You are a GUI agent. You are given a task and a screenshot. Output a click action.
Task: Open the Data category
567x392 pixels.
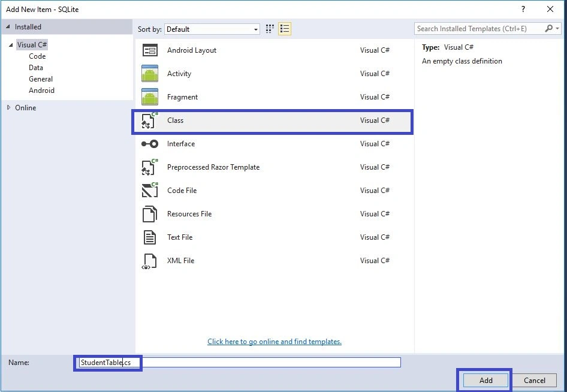click(36, 68)
